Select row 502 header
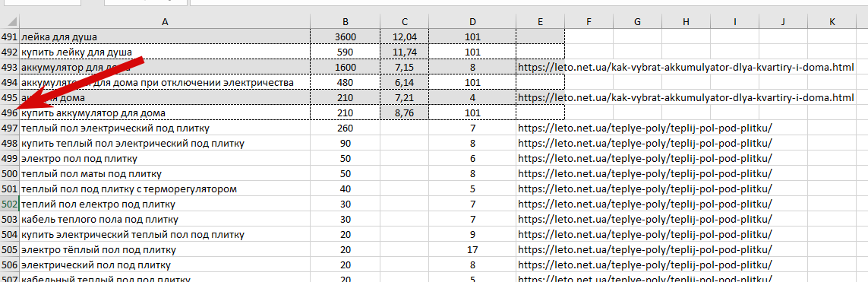The image size is (868, 282). pyautogui.click(x=9, y=204)
